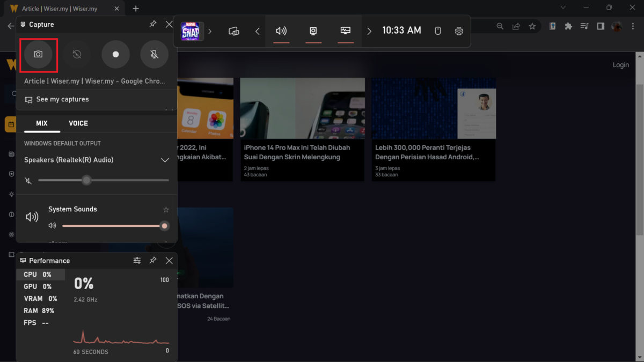Image resolution: width=644 pixels, height=362 pixels.
Task: Show previous Game Bar widgets with left chevron
Action: (258, 31)
